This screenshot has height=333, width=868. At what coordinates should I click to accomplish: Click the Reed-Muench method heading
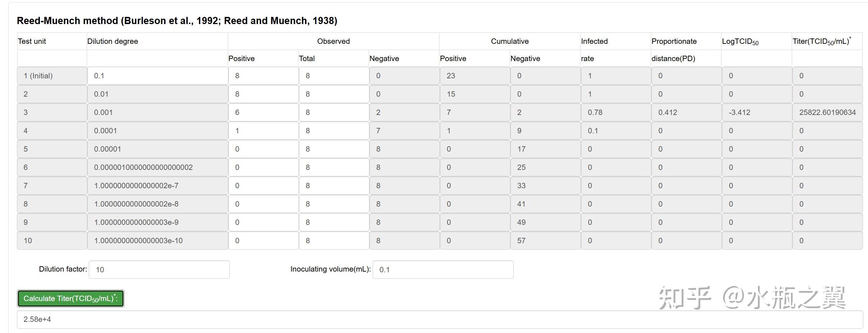tap(177, 21)
